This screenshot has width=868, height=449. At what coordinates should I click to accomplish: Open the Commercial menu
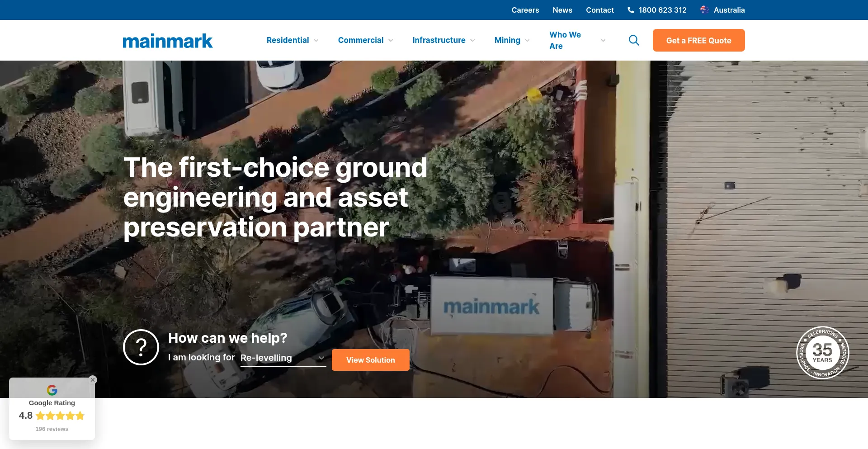pos(361,40)
